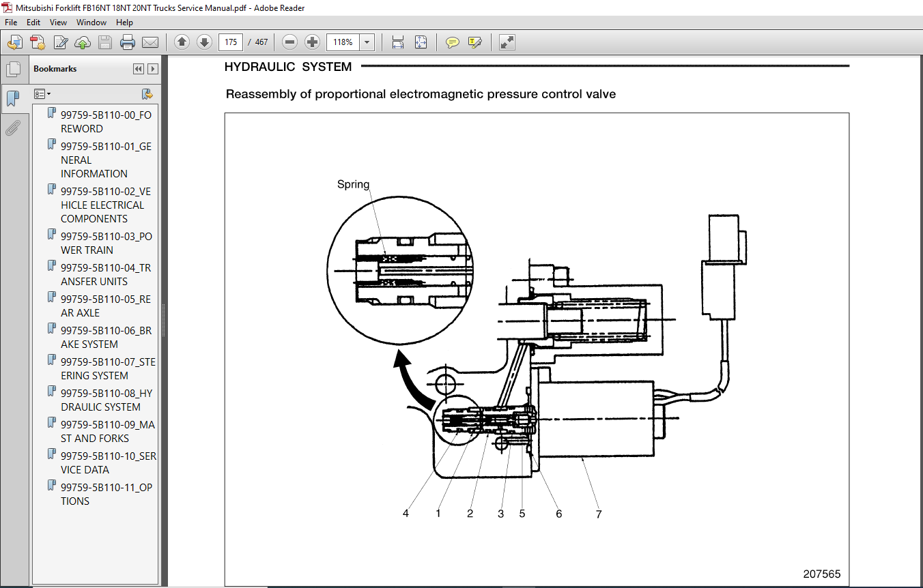Click the Bookmarks panel ribbon icon

[13, 99]
